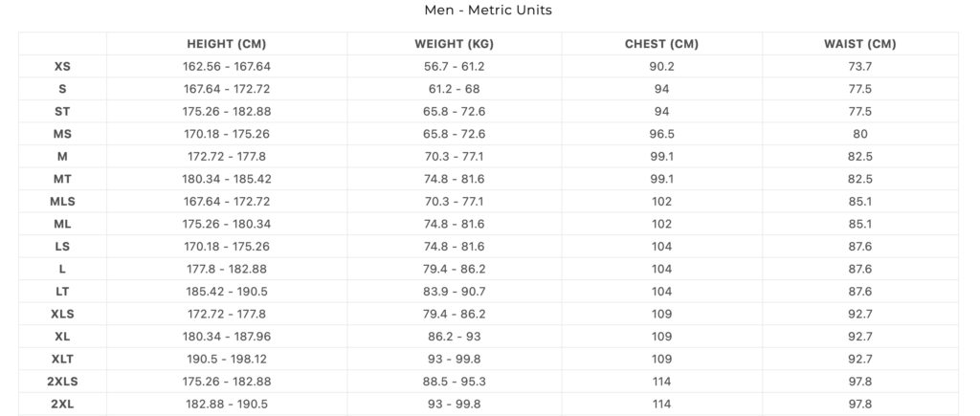Select the WEIGHT (KG) column header
The image size is (980, 416).
pyautogui.click(x=455, y=44)
